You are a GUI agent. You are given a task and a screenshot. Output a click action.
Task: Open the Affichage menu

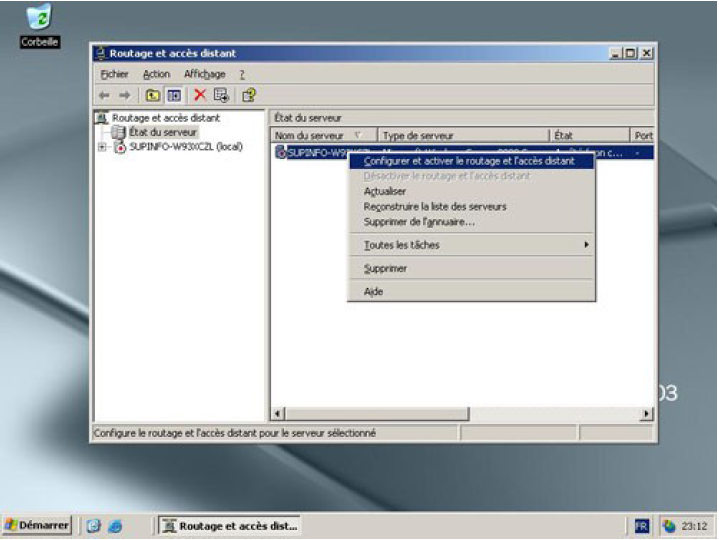(x=205, y=74)
